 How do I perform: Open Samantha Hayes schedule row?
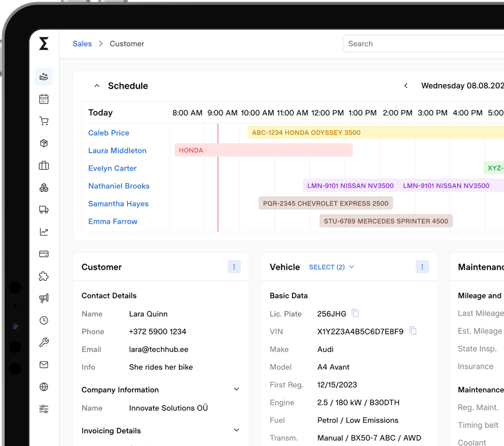(x=118, y=204)
